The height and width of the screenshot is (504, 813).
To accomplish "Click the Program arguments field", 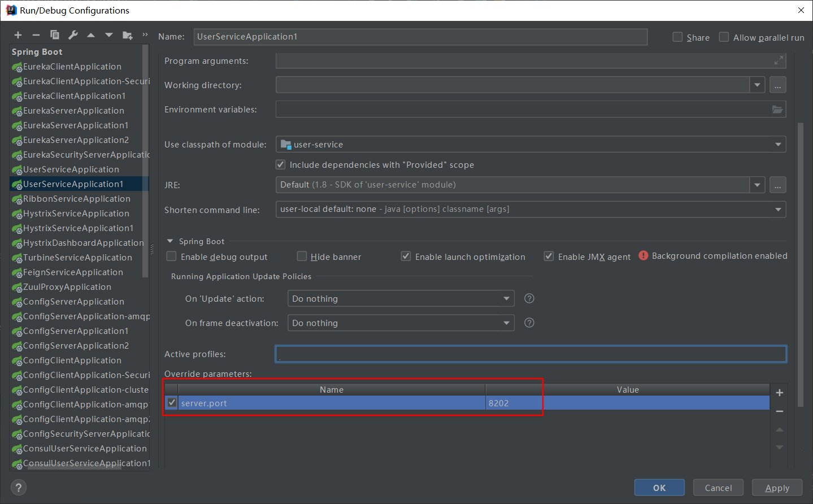I will (x=531, y=60).
